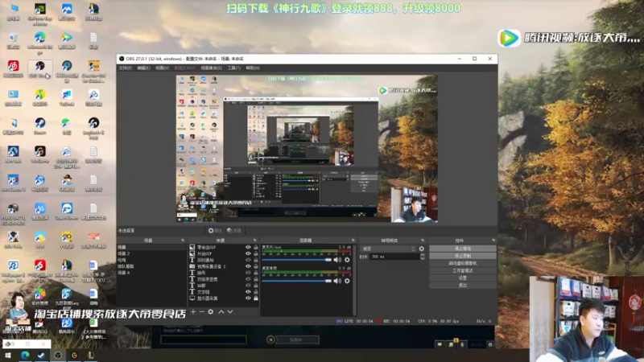Lock the 视频采集设备 2 source
The height and width of the screenshot is (362, 644).
(255, 266)
